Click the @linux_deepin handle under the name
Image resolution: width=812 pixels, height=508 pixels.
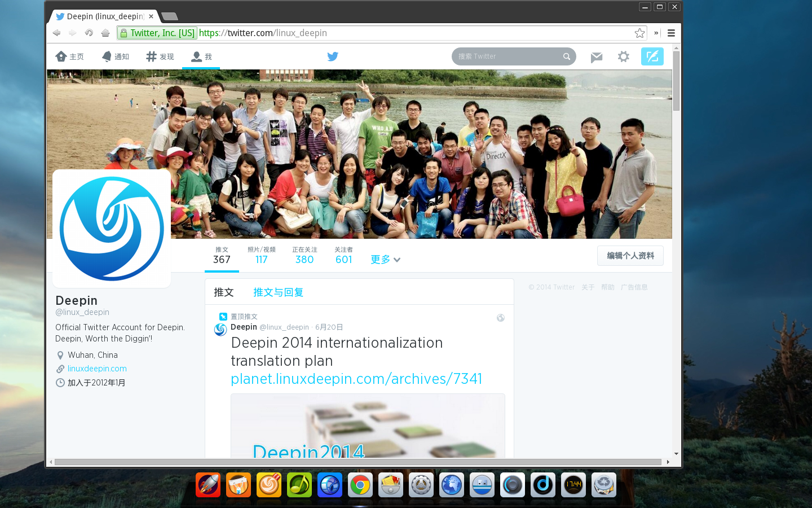[82, 312]
